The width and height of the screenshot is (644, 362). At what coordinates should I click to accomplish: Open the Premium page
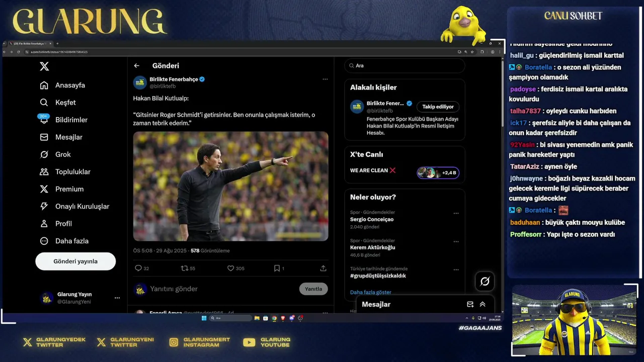(x=61, y=189)
